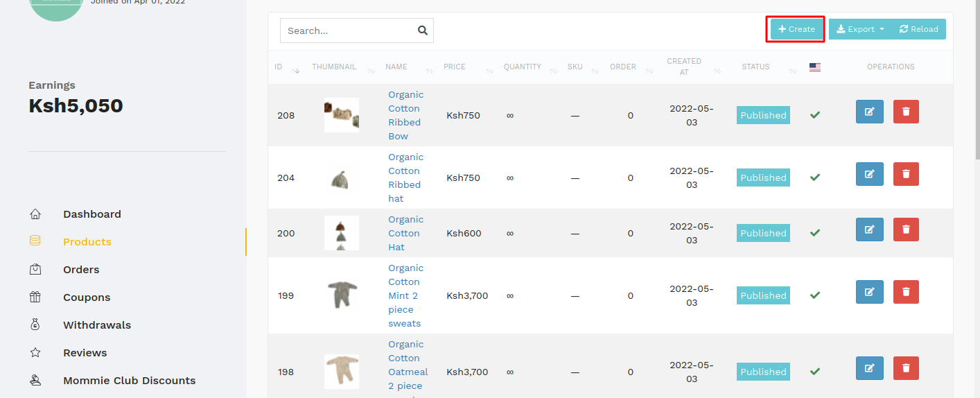Open the Reviews page
The image size is (980, 398).
pyautogui.click(x=85, y=353)
